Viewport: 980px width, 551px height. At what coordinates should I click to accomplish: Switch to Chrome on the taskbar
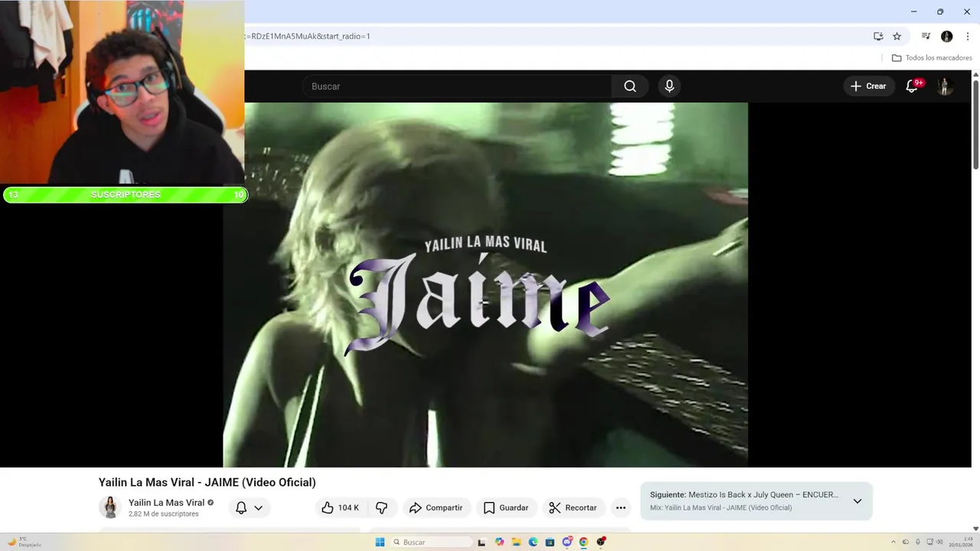(583, 542)
